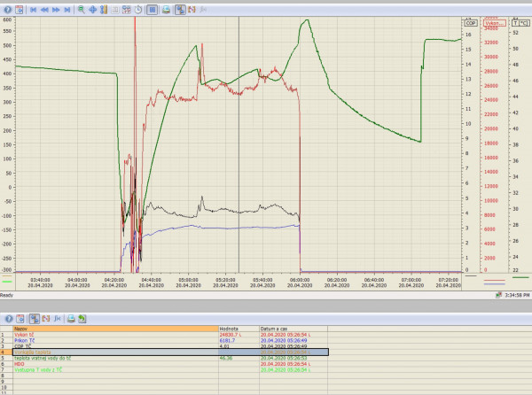Print the values table
The width and height of the screenshot is (532, 395).
71,319
